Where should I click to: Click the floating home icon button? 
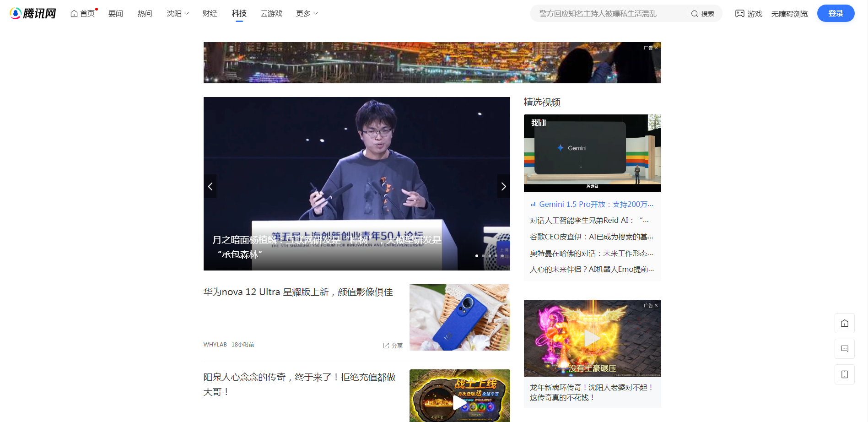tap(844, 323)
